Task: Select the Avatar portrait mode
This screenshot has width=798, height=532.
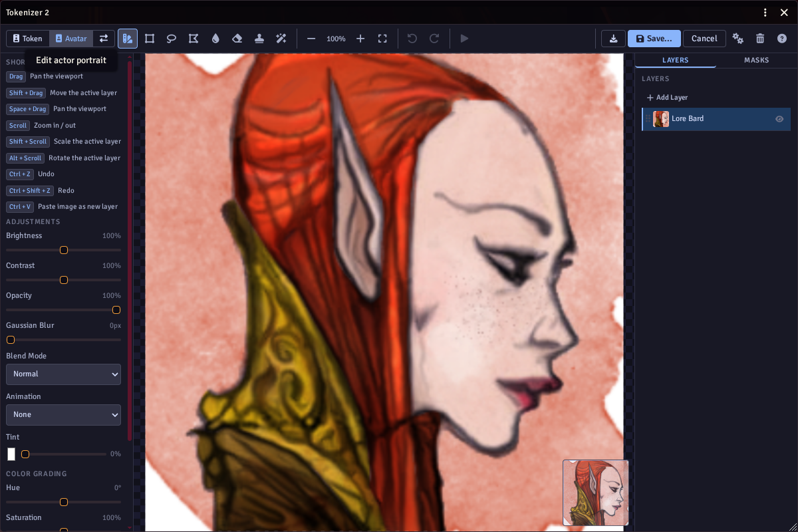Action: point(71,39)
